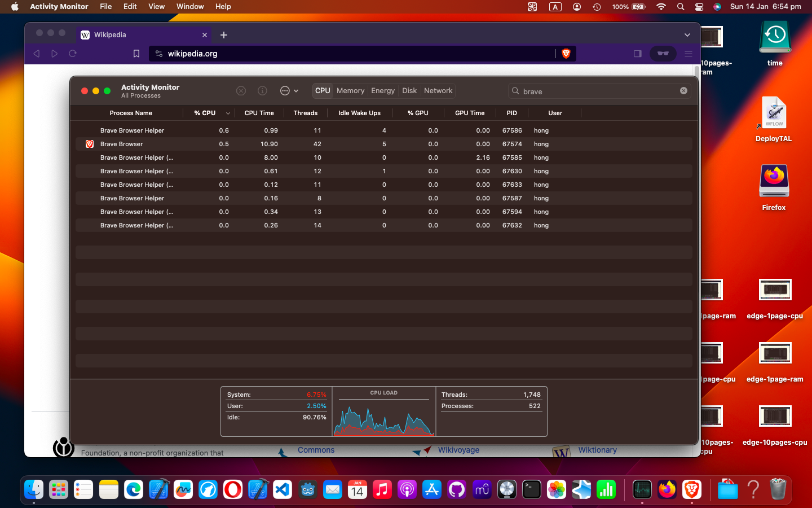Screen dimensions: 812x508
Task: Open the Brave Shields icon in address bar
Action: 566,54
